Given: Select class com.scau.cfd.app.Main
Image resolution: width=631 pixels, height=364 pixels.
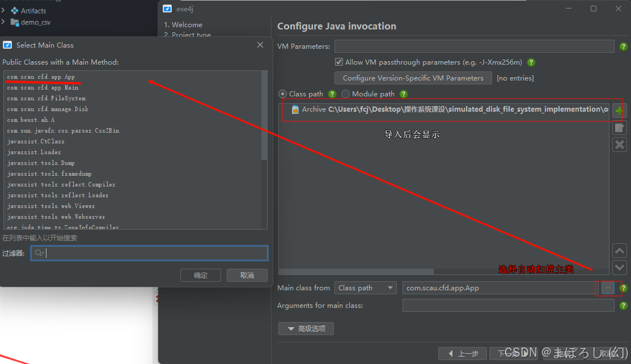Looking at the screenshot, I should pyautogui.click(x=43, y=88).
